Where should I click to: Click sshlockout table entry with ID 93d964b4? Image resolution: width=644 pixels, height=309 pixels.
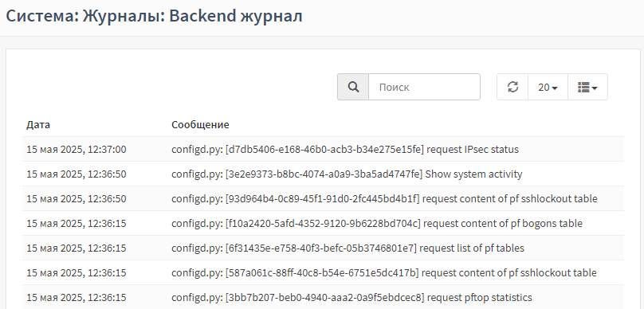pos(384,198)
